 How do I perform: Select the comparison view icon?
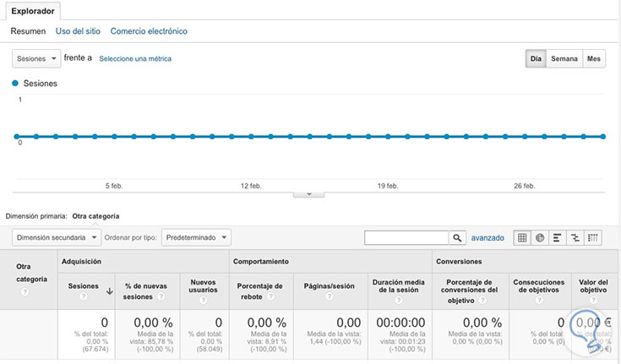coord(575,238)
